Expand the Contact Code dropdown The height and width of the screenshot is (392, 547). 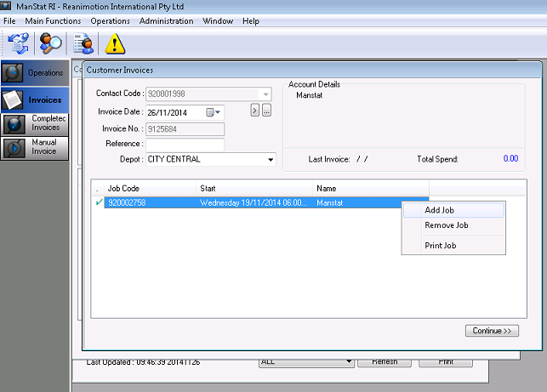point(266,94)
